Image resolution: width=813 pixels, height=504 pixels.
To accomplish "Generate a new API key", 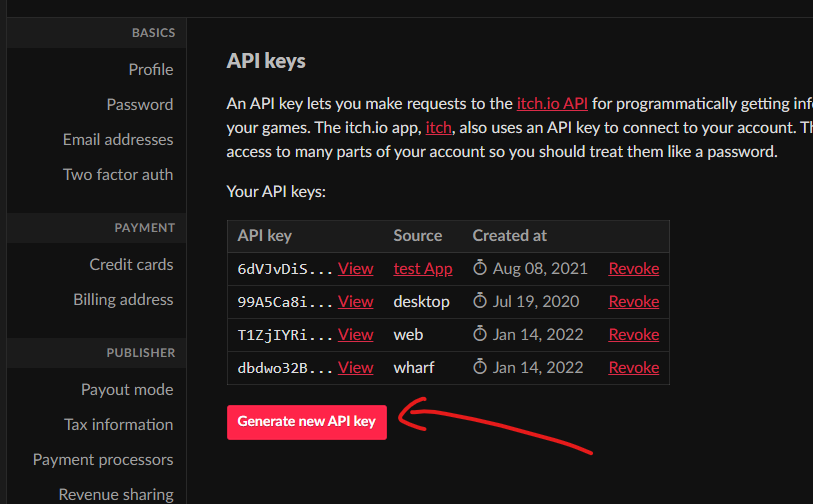I will click(x=306, y=421).
